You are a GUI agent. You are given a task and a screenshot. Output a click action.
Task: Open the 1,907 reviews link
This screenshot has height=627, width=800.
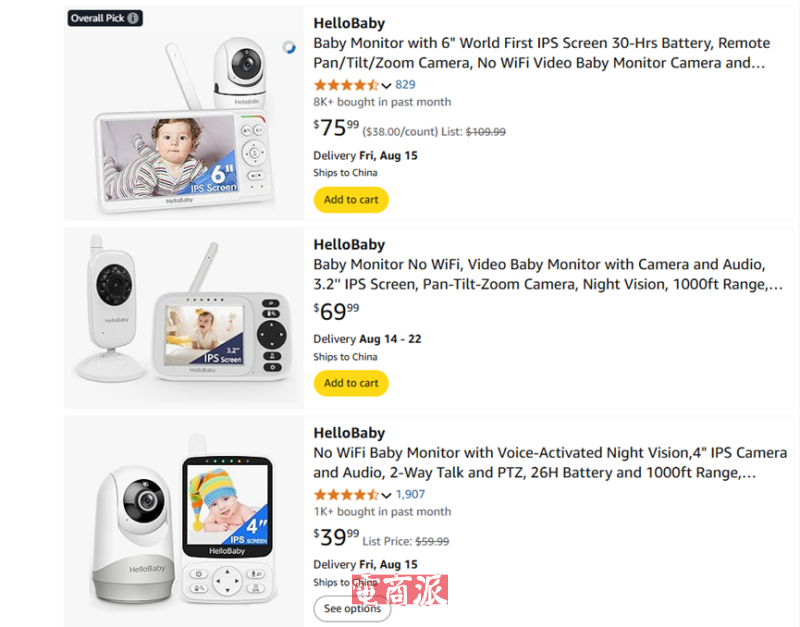[410, 494]
